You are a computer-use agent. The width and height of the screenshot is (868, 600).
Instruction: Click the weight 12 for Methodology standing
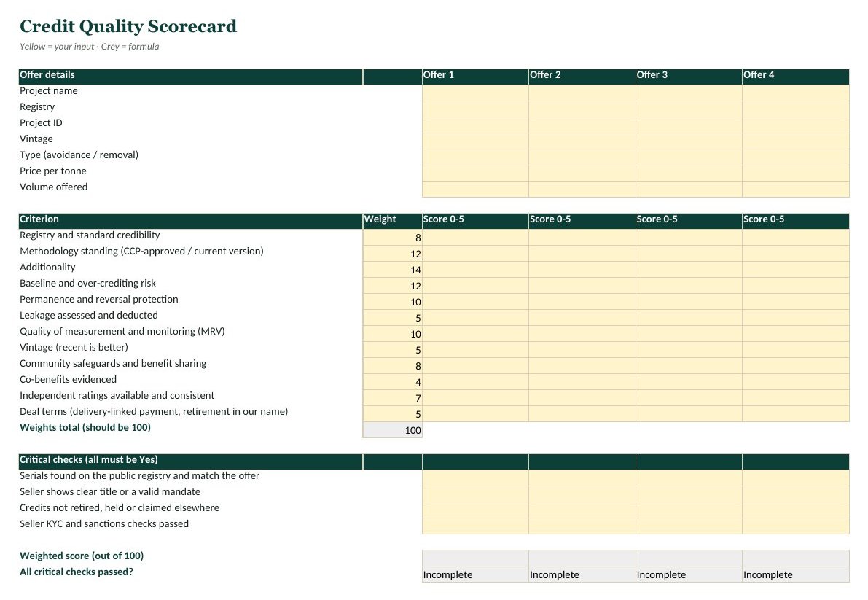[393, 254]
